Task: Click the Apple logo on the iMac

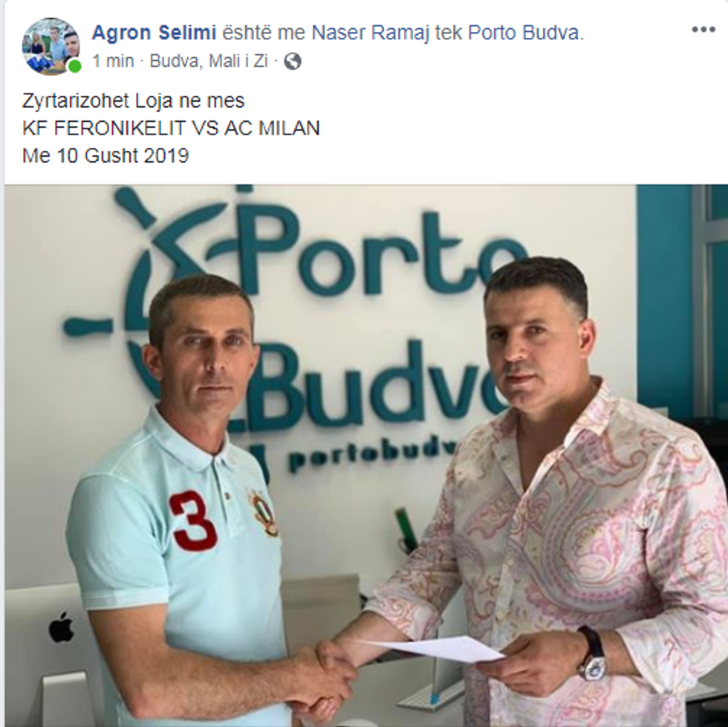Action: point(61,627)
